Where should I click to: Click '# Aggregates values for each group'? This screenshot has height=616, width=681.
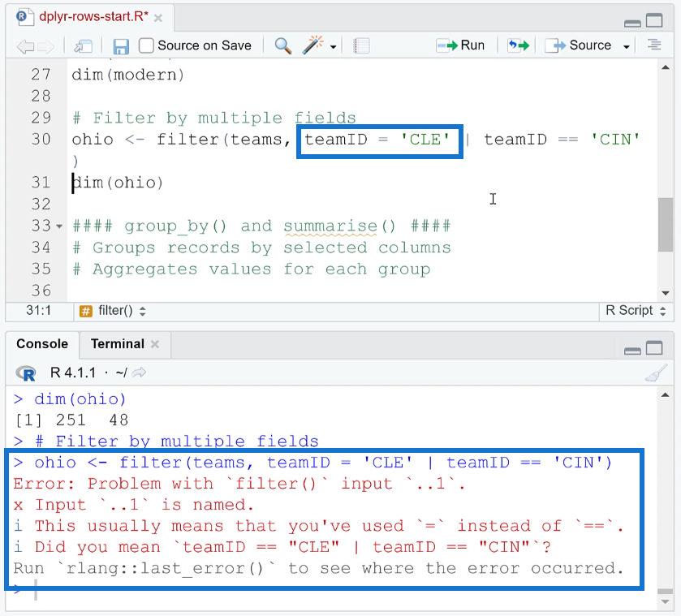pyautogui.click(x=251, y=269)
